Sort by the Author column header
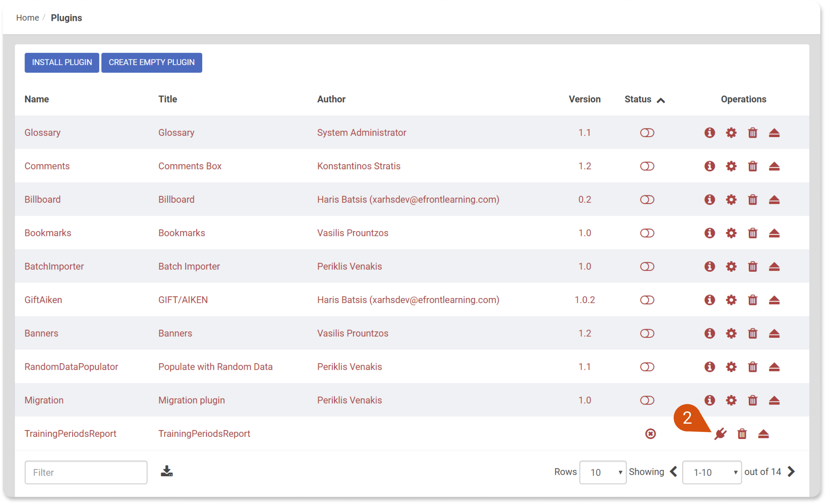The height and width of the screenshot is (504, 826). (331, 99)
